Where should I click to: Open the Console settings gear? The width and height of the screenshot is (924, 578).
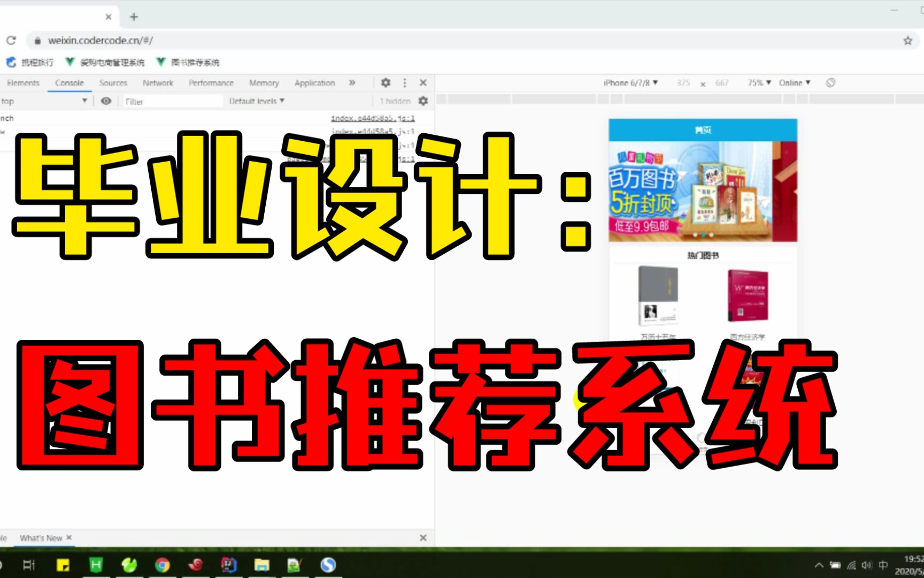click(423, 101)
